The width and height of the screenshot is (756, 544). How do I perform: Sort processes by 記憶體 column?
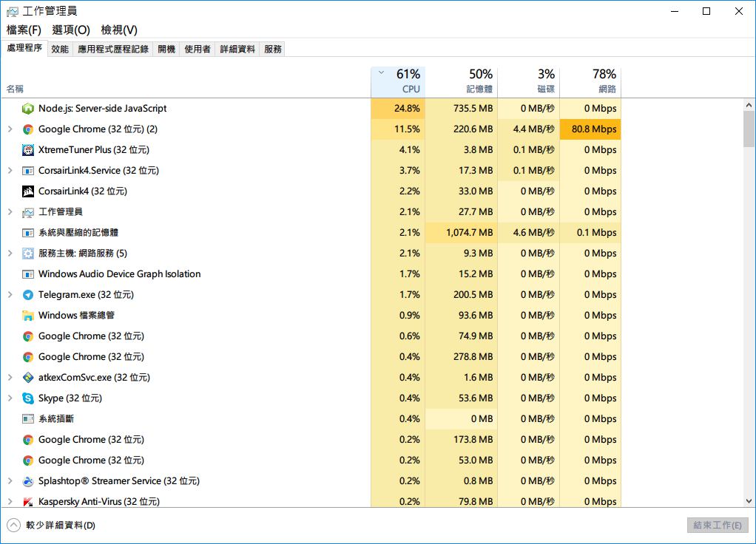pos(470,82)
